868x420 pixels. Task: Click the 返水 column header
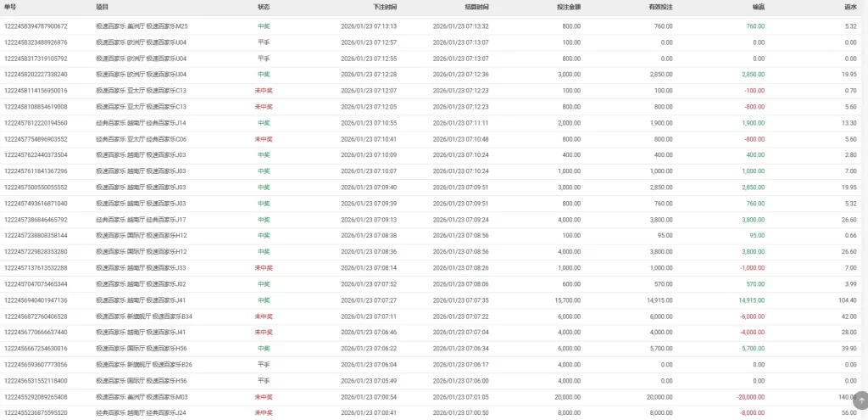[x=849, y=7]
